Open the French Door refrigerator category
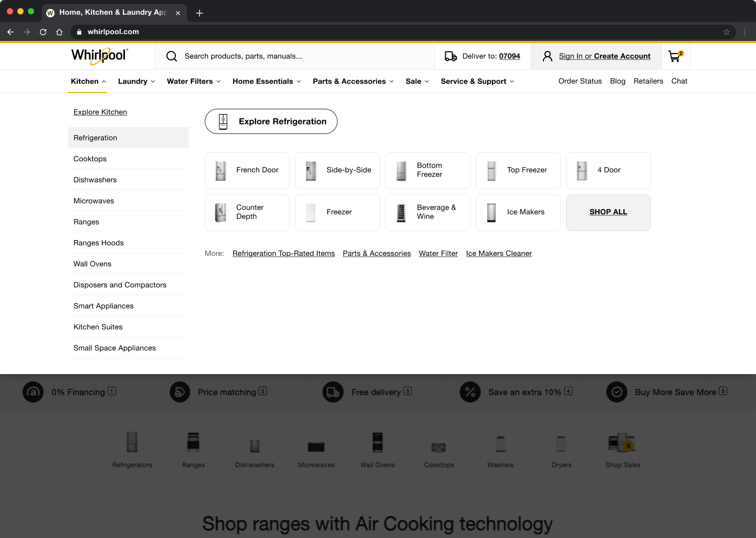 point(247,170)
